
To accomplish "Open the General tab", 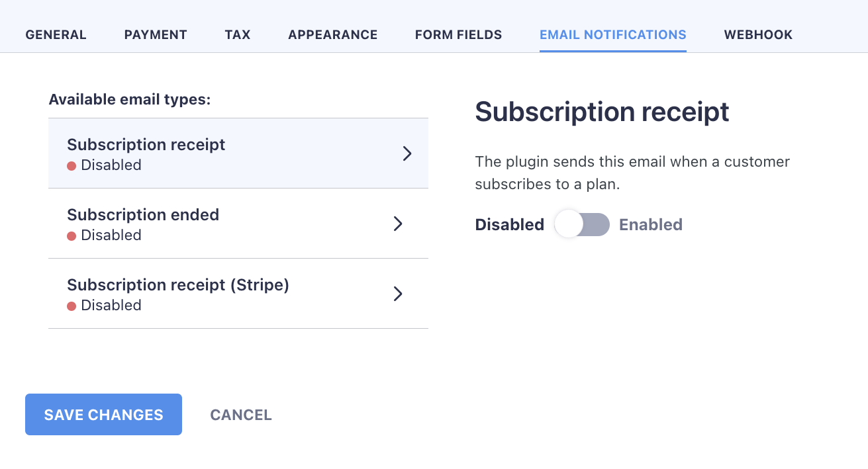I will coord(56,35).
